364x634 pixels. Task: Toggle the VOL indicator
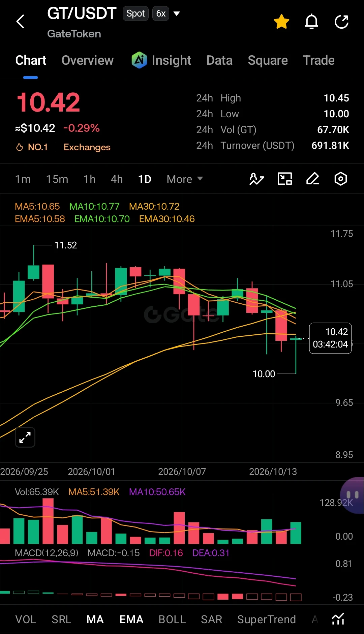point(26,620)
